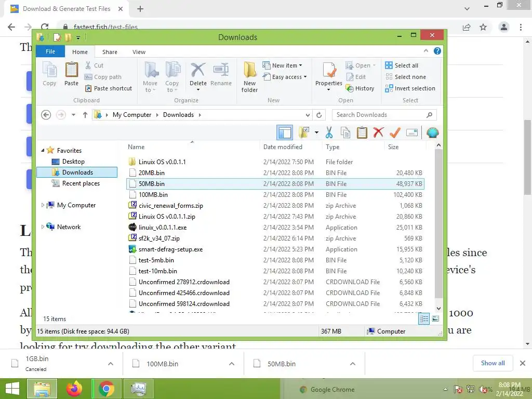Sort by Date modified column header
The height and width of the screenshot is (399, 532).
pyautogui.click(x=290, y=147)
